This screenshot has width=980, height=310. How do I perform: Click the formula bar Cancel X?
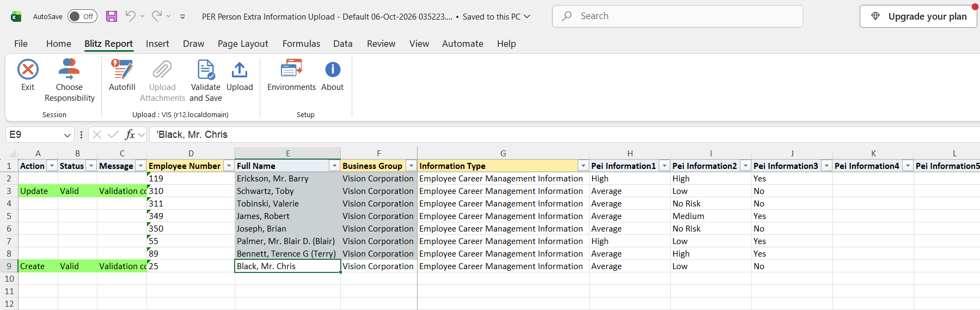click(97, 135)
